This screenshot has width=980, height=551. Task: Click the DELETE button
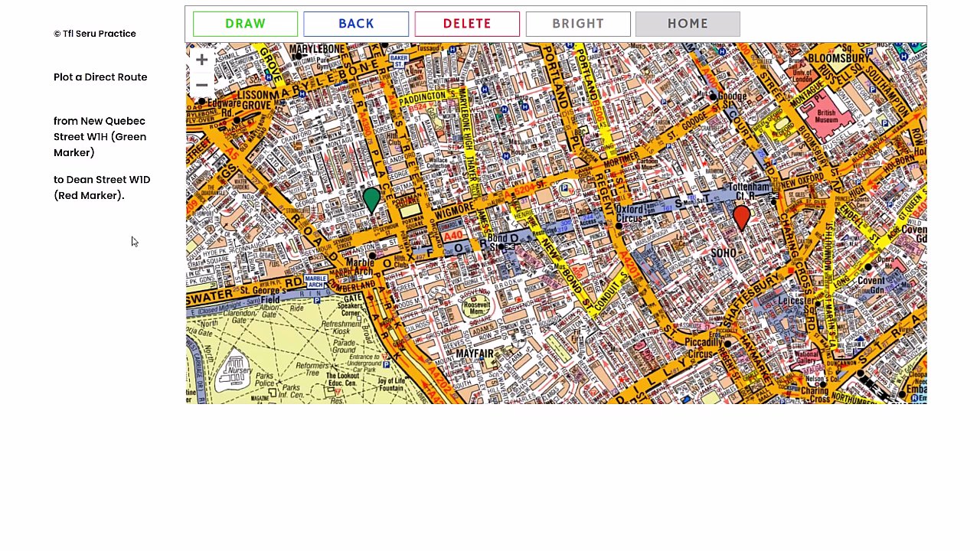[x=467, y=24]
